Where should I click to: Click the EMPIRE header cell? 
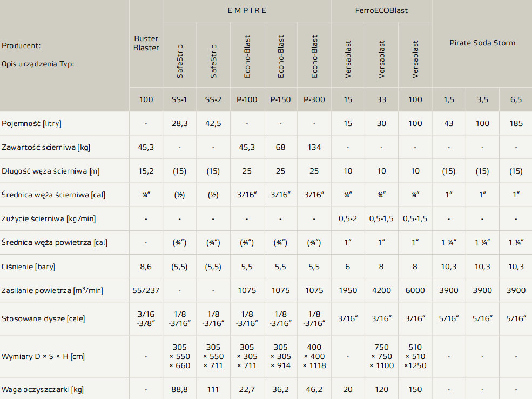247,10
